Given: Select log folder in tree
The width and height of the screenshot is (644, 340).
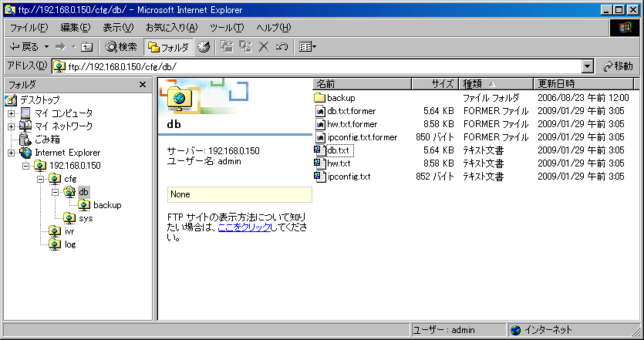Looking at the screenshot, I should point(70,244).
